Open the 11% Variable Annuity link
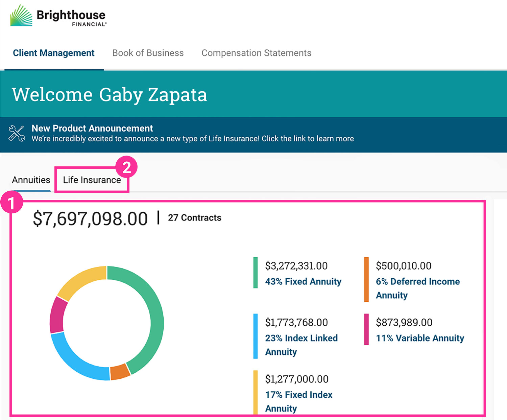 pyautogui.click(x=420, y=338)
